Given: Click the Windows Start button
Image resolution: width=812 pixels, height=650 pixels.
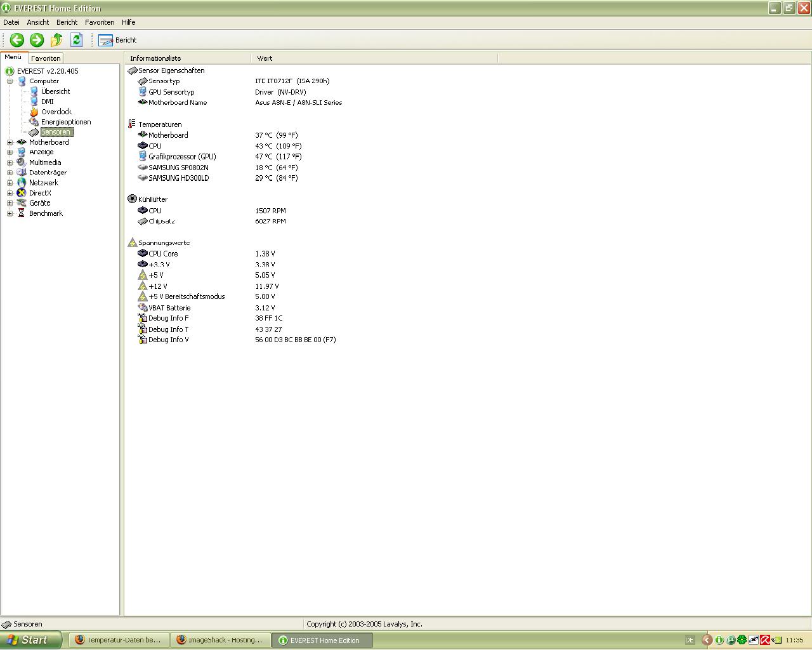Looking at the screenshot, I should 30,640.
